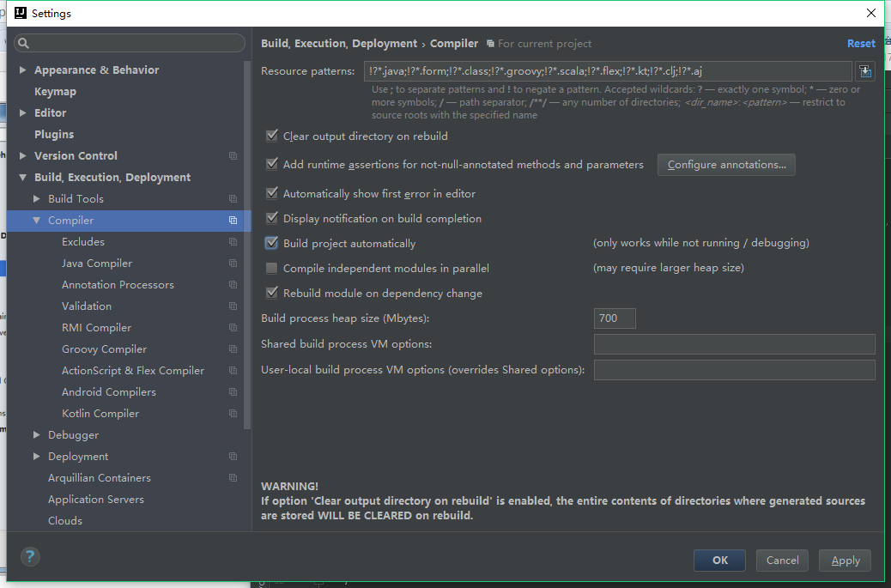The width and height of the screenshot is (891, 588).
Task: Enable Compile independent modules in parallel
Action: (272, 269)
